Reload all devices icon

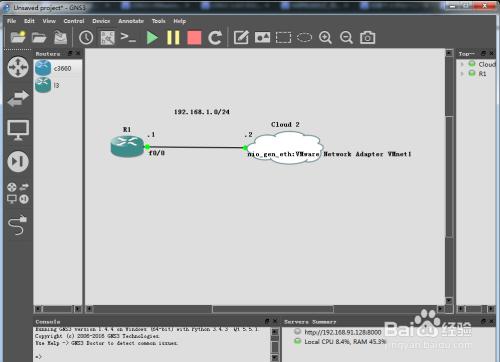point(215,38)
